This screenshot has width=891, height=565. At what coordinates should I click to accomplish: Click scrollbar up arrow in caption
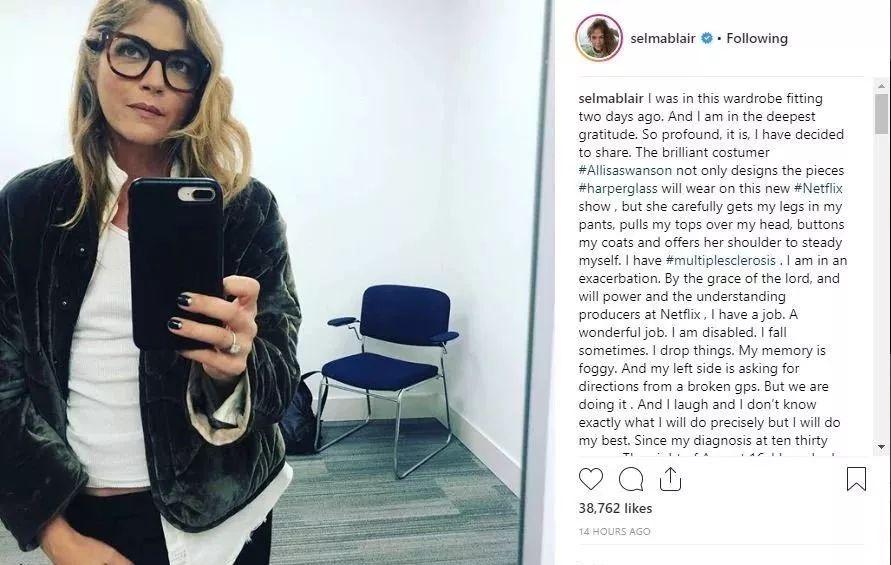[x=881, y=86]
